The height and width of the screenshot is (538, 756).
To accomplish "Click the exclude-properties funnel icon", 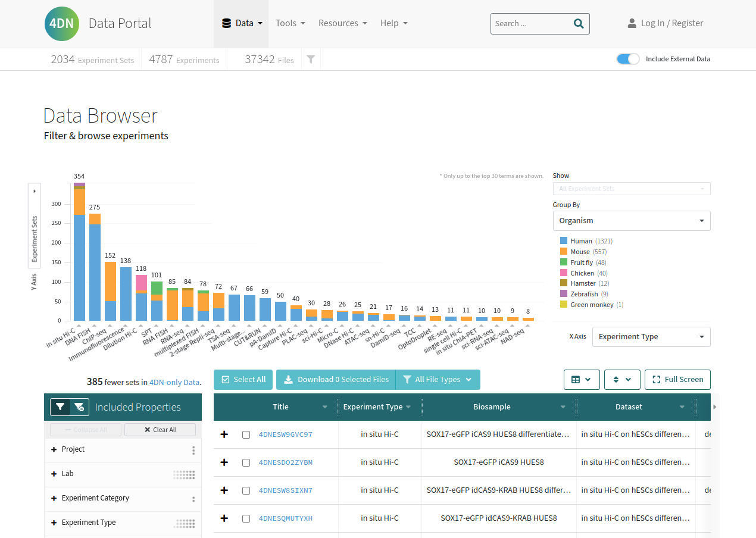I will [x=79, y=407].
